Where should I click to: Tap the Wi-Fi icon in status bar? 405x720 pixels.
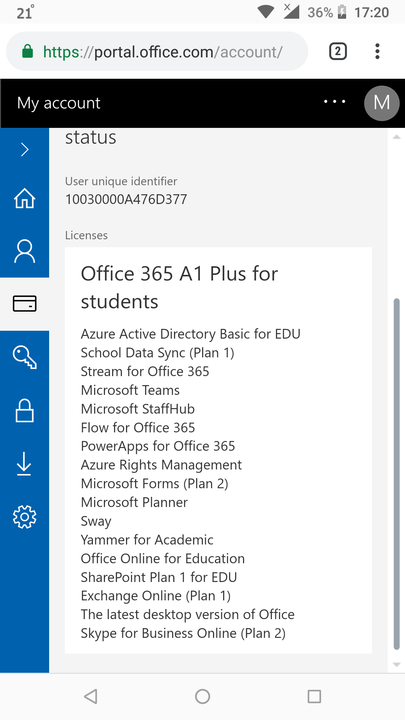tap(265, 11)
